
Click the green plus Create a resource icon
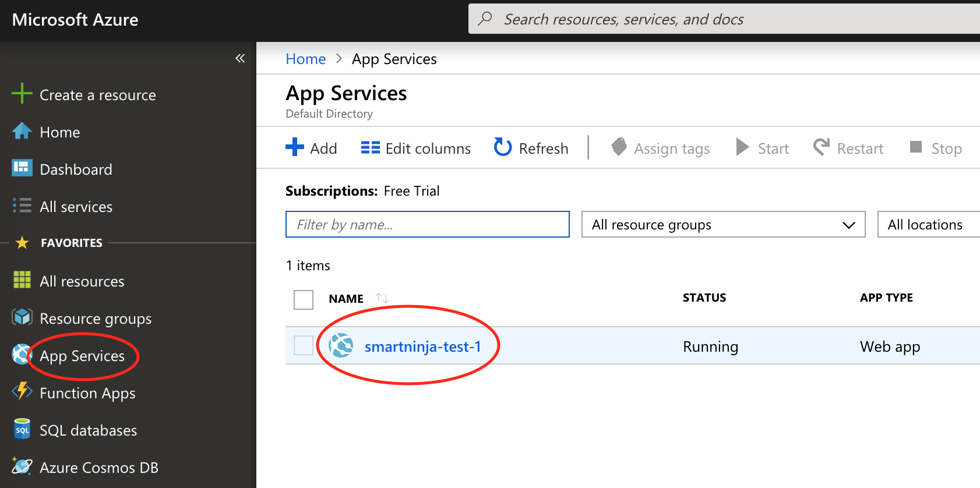pos(22,93)
